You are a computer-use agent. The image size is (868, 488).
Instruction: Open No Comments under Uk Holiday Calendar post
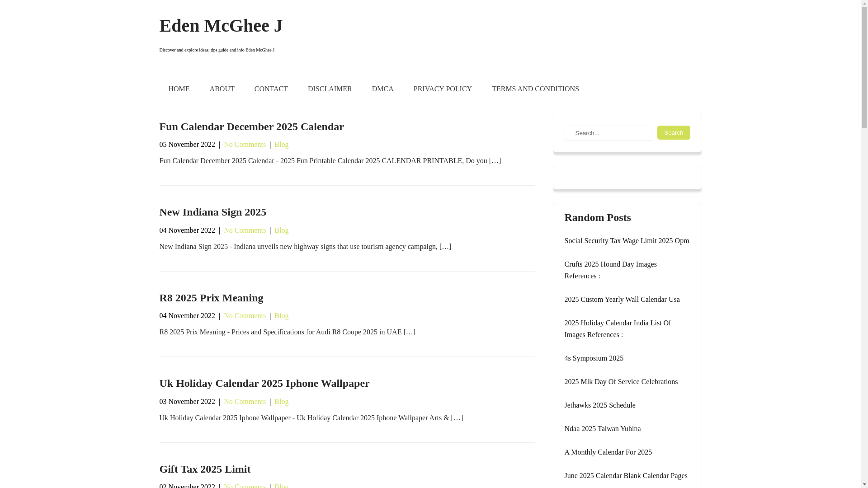(245, 402)
